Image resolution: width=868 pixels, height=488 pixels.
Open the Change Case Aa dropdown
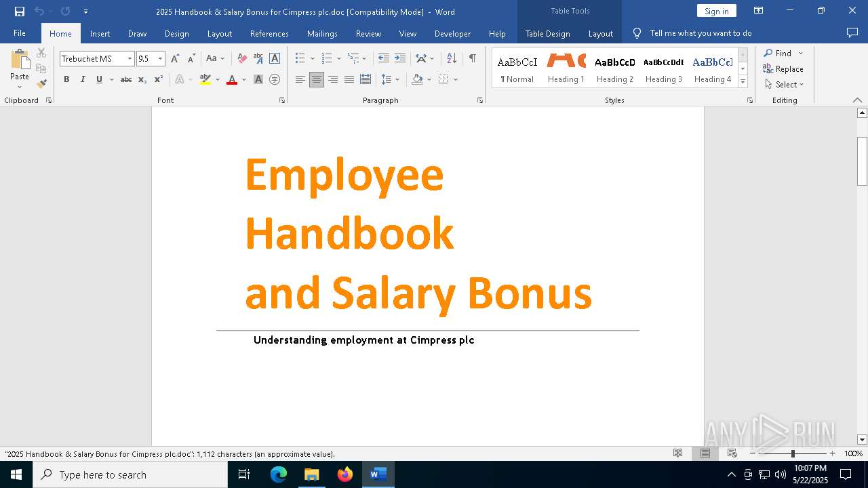click(x=215, y=58)
